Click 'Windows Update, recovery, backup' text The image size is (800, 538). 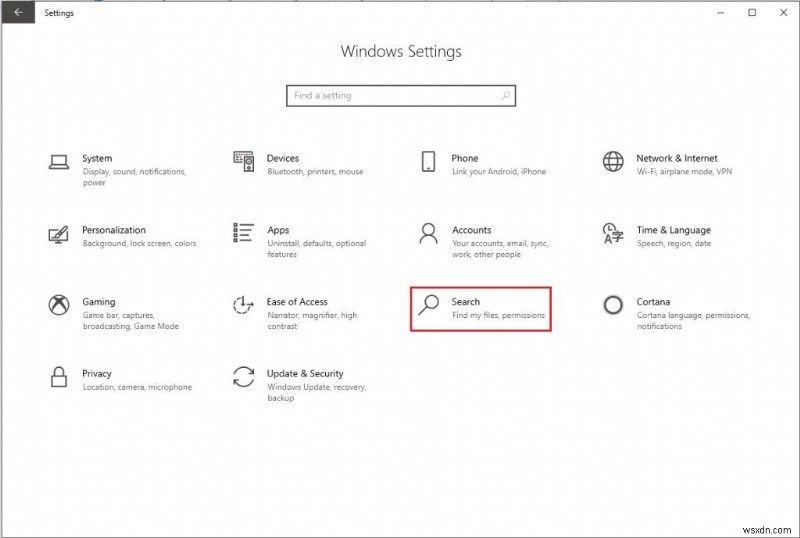(x=317, y=393)
